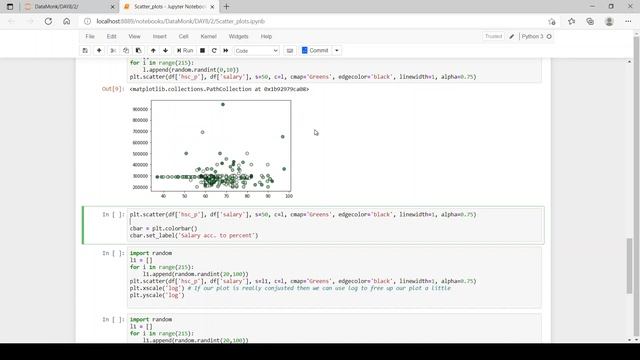Click the cell containing plt.xscale('log')
Screen dimensions: 640x360
click(335, 277)
